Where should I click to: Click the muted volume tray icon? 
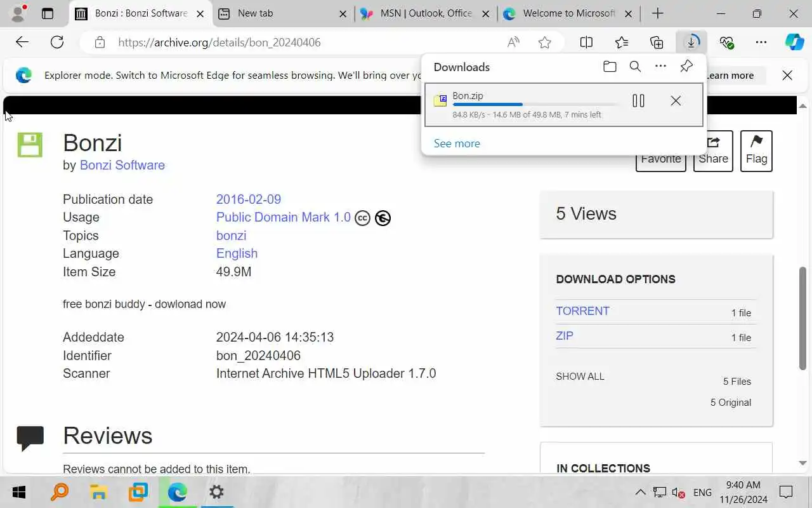(x=678, y=493)
